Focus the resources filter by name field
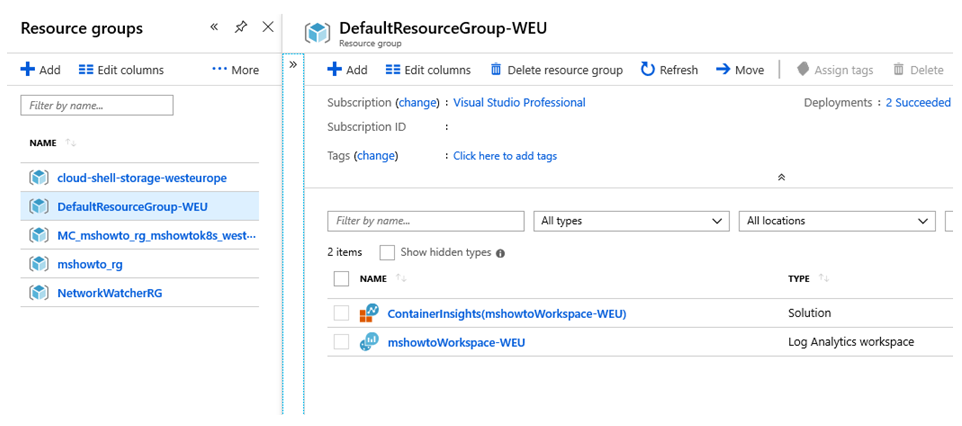This screenshot has height=426, width=962. (426, 221)
